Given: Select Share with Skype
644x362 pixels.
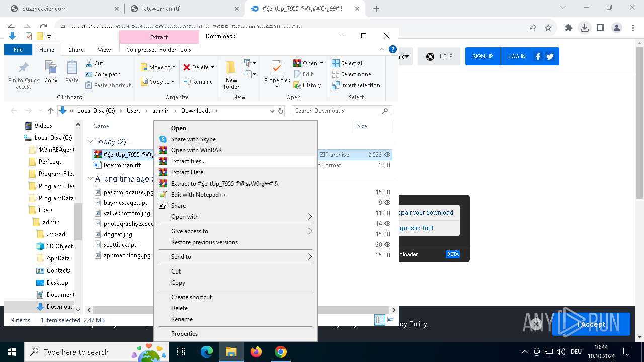Looking at the screenshot, I should coord(235,139).
